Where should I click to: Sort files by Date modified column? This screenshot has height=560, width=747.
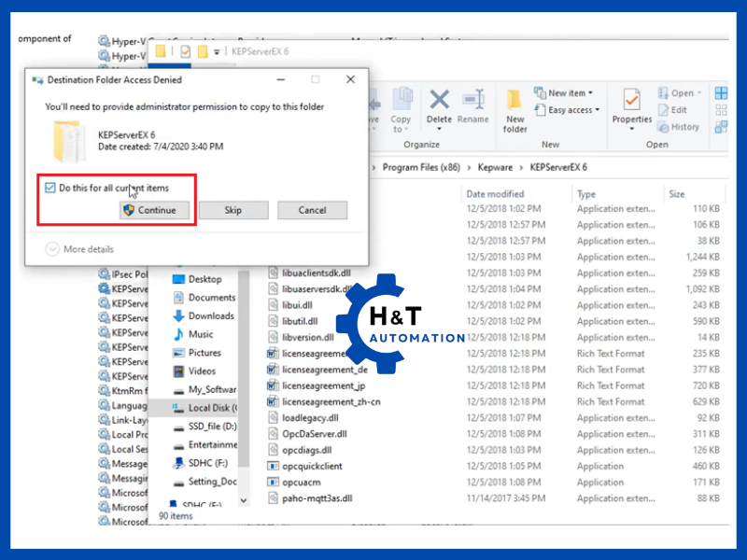pos(495,194)
